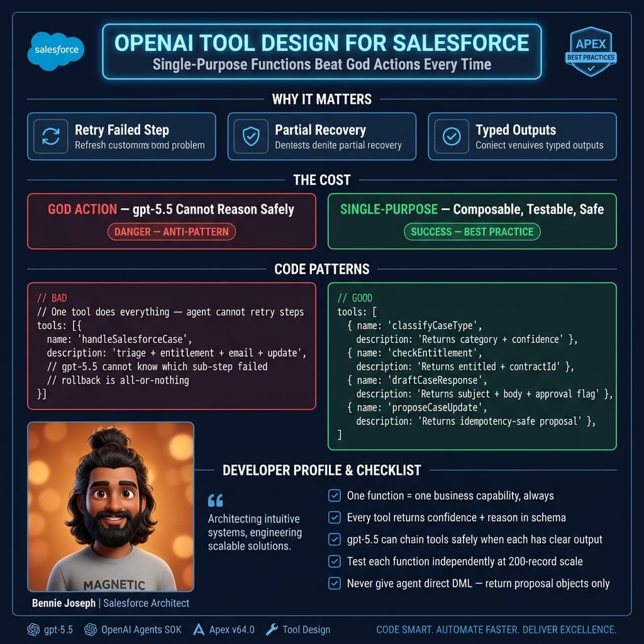Image resolution: width=644 pixels, height=644 pixels.
Task: Click 'Returns entitled + contractId' description line
Action: (465, 367)
